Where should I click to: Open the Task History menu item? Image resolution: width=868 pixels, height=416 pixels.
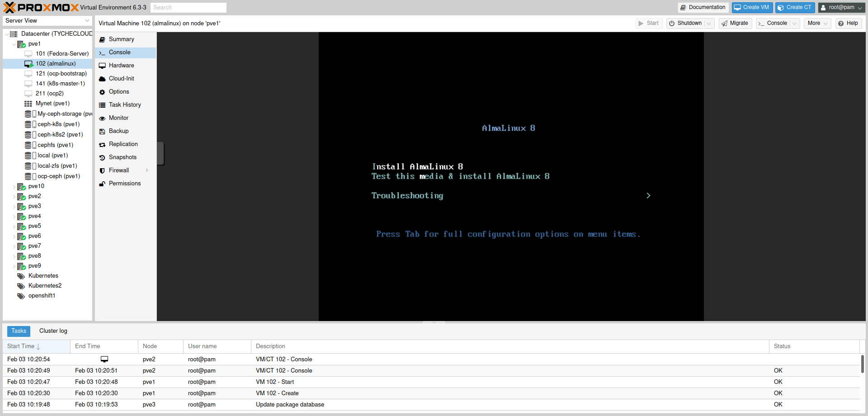(125, 105)
